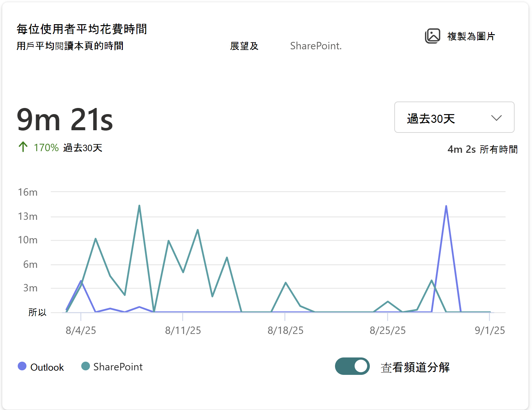Click the SharePoint. text in the header
Screen dimensions: 532x410
click(x=316, y=46)
